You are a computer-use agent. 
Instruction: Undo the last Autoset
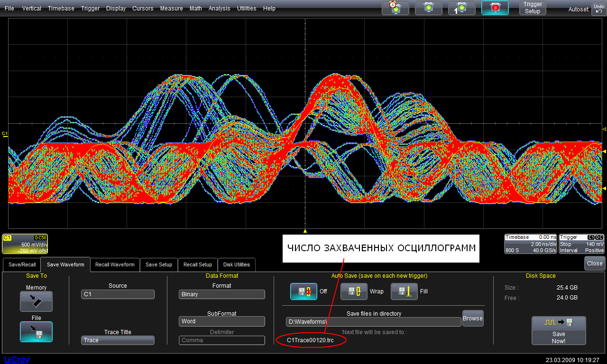click(598, 9)
